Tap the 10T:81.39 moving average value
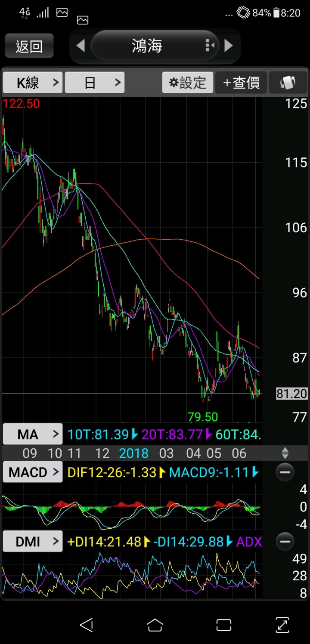The height and width of the screenshot is (644, 310). [98, 434]
